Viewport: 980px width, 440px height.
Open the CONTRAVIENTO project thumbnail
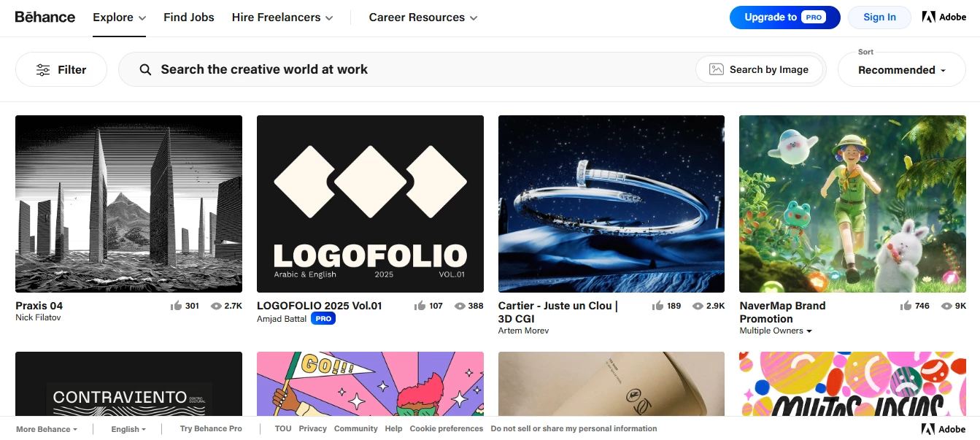128,384
